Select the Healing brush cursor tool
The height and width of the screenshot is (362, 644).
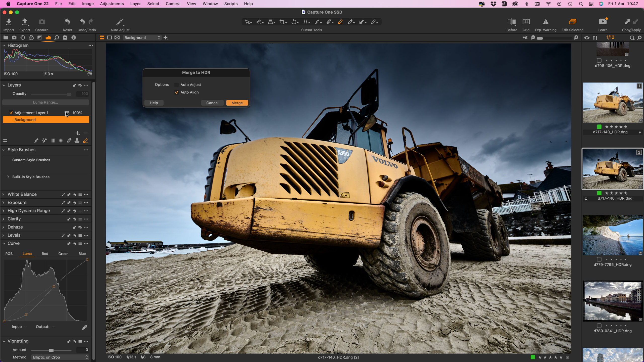329,22
